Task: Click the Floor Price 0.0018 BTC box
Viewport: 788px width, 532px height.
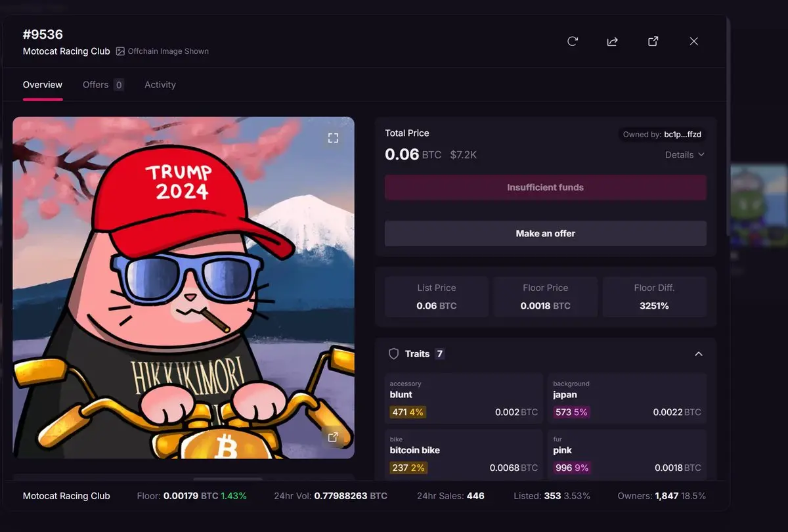Action: click(546, 297)
